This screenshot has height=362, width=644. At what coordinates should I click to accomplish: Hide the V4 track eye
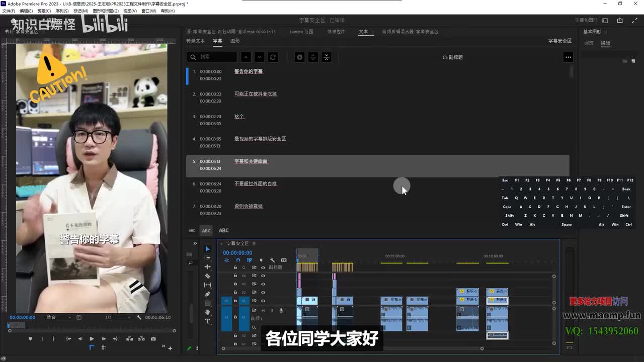coord(263,276)
